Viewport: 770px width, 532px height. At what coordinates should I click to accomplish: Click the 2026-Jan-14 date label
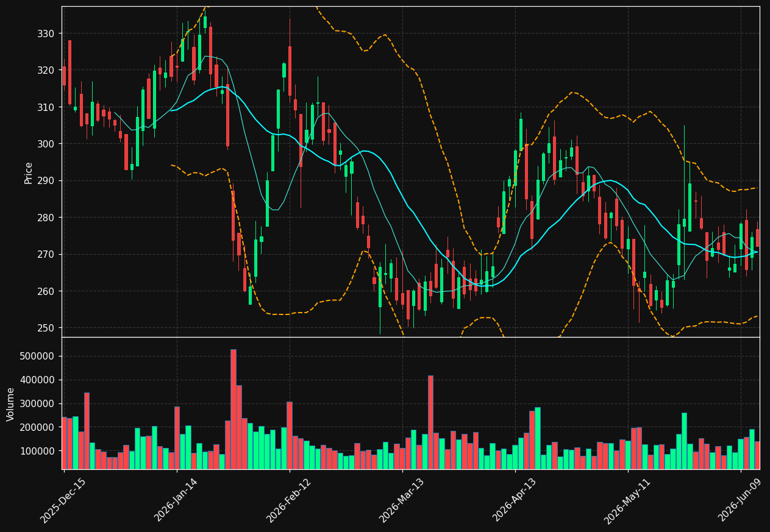click(x=176, y=500)
